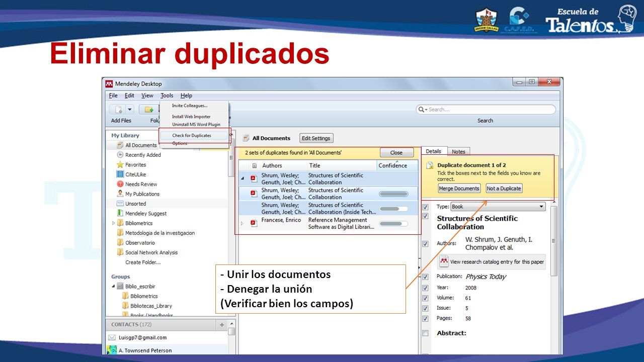Click the Bibliotecas_Library folder icon

point(125,306)
